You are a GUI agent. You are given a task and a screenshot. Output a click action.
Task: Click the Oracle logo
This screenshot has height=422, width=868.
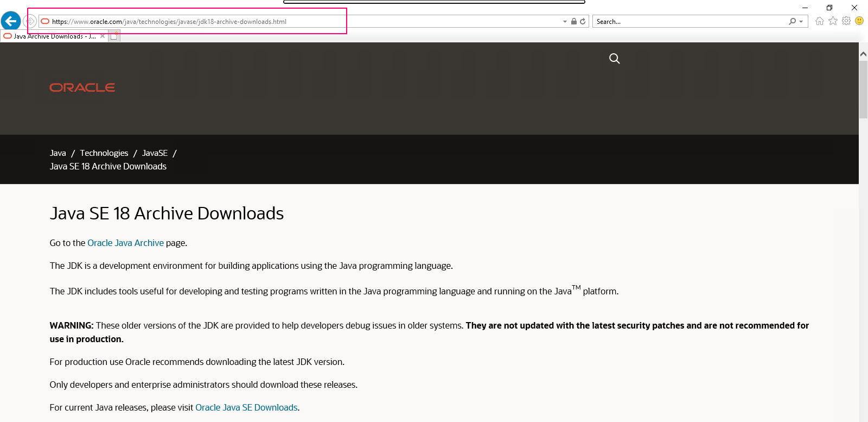[82, 87]
